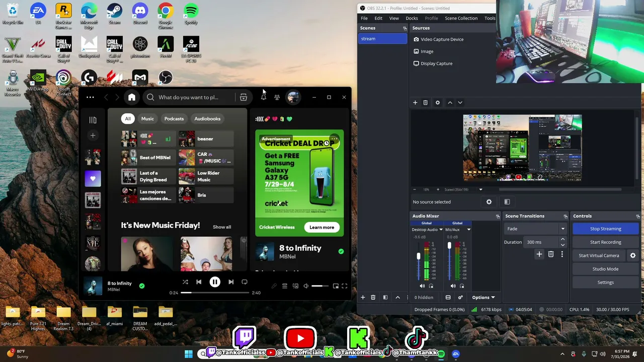Image resolution: width=644 pixels, height=362 pixels.
Task: Toggle the green saved checkmark in player bar
Action: click(x=142, y=286)
